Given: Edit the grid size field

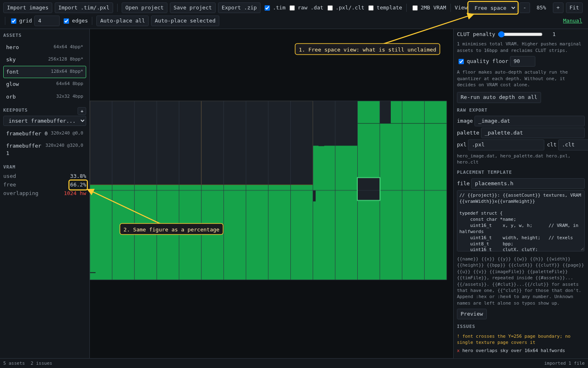Looking at the screenshot, I should tap(47, 21).
